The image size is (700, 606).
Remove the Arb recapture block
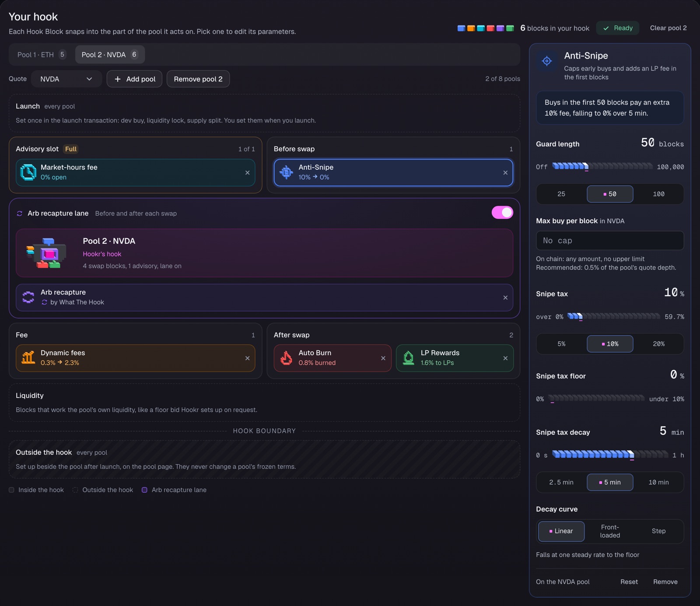(x=505, y=298)
